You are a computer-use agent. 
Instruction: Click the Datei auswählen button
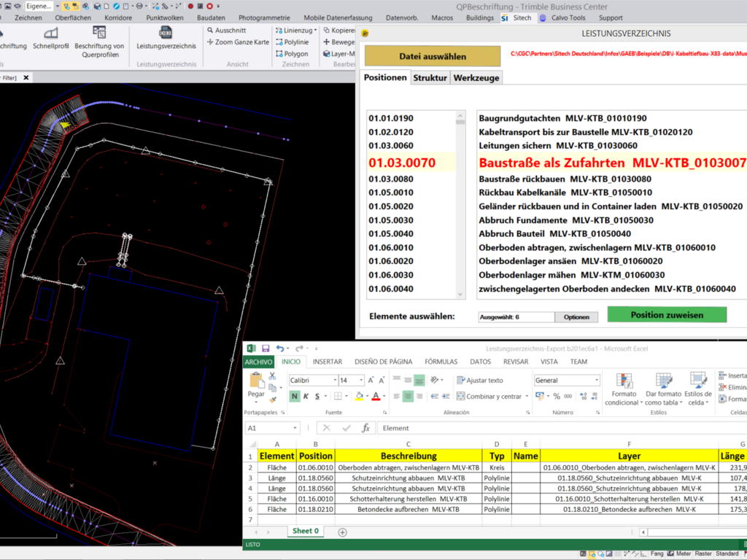click(x=433, y=56)
